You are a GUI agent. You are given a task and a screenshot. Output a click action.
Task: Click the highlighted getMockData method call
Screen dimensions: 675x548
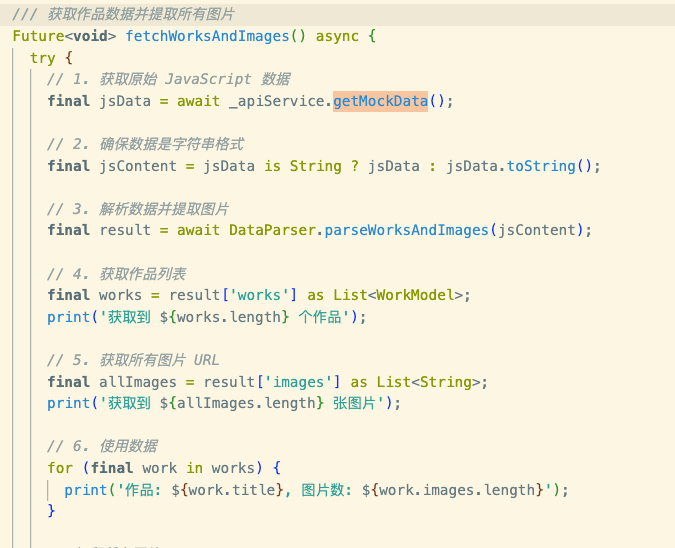click(x=380, y=101)
